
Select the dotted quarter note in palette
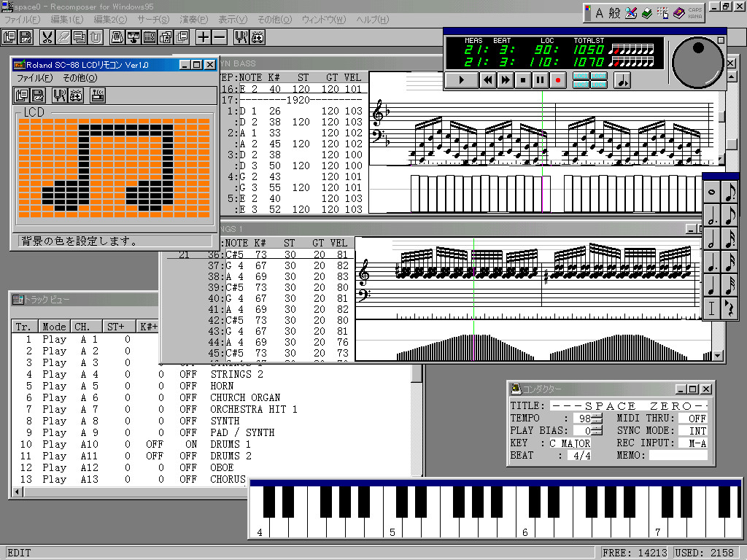[712, 262]
